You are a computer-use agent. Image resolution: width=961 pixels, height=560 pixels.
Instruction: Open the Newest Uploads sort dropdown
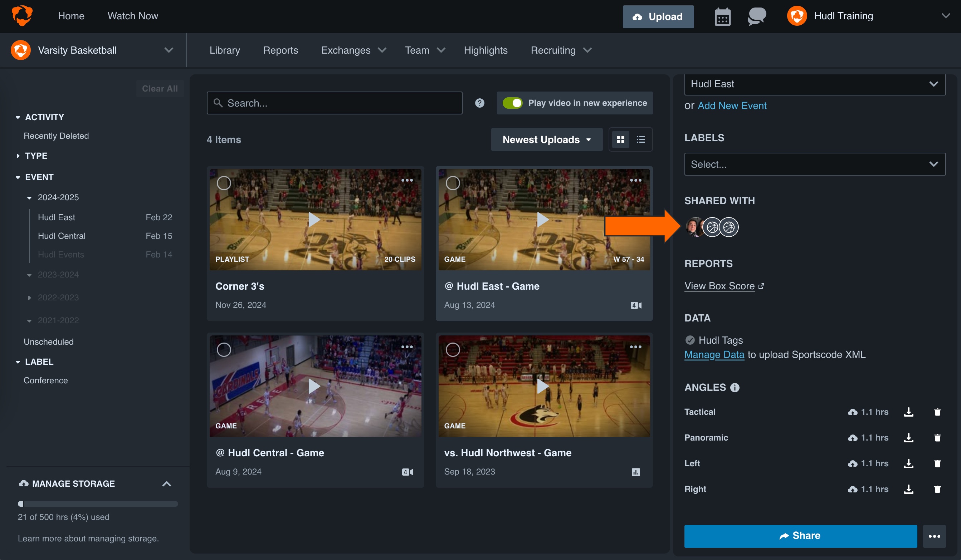click(x=546, y=139)
